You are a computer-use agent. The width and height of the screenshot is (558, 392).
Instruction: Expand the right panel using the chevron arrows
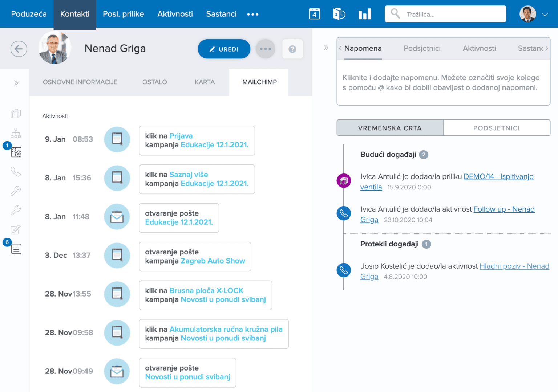326,48
